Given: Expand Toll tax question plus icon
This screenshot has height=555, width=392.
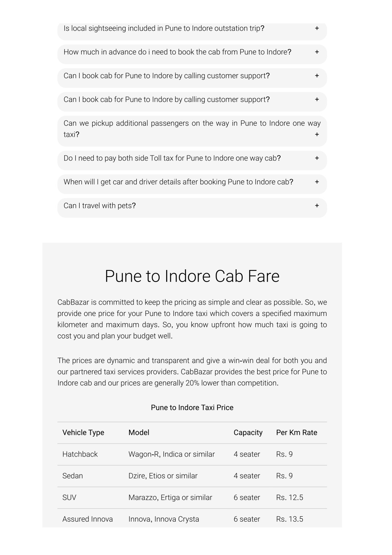Looking at the screenshot, I should tap(317, 158).
